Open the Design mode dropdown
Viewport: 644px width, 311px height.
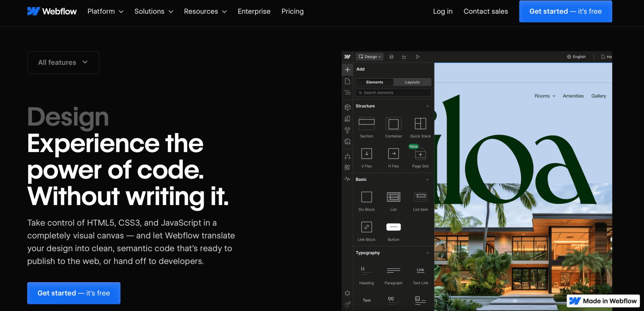pos(370,57)
